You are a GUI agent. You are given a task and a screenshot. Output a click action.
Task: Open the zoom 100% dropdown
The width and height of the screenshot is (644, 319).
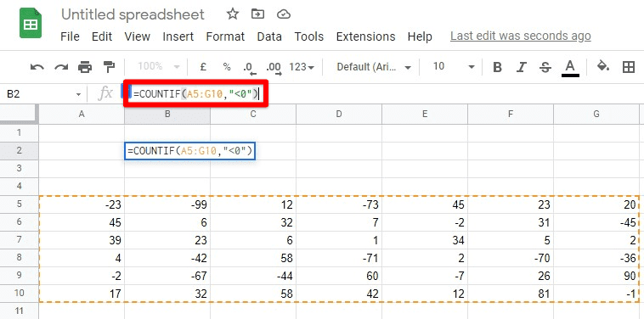(159, 66)
